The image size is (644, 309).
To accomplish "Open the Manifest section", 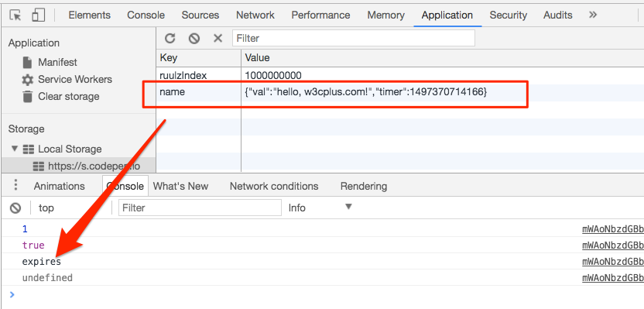I will click(x=57, y=63).
